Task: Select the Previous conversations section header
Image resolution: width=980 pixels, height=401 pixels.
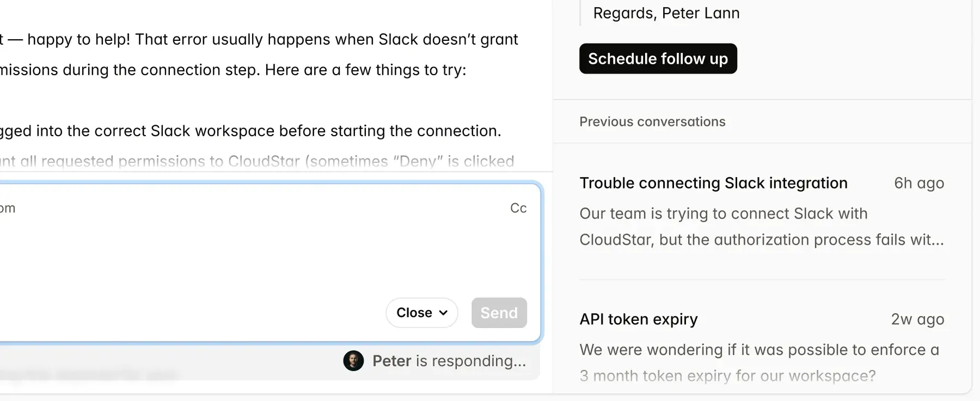Action: tap(652, 121)
